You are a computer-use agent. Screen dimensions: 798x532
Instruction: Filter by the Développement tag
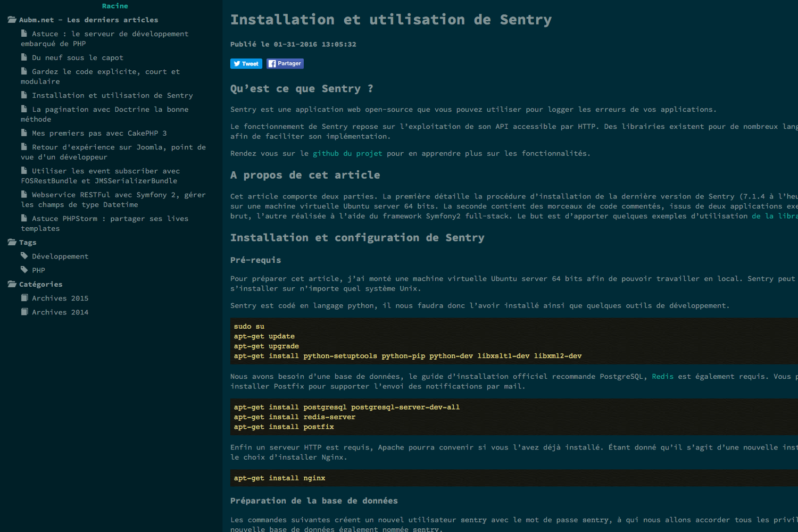(x=60, y=256)
